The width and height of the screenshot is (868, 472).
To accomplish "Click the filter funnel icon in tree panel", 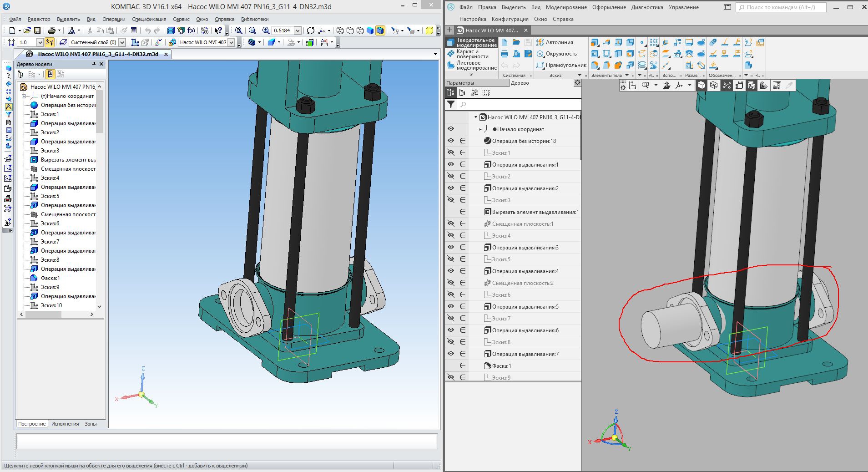I will [450, 104].
